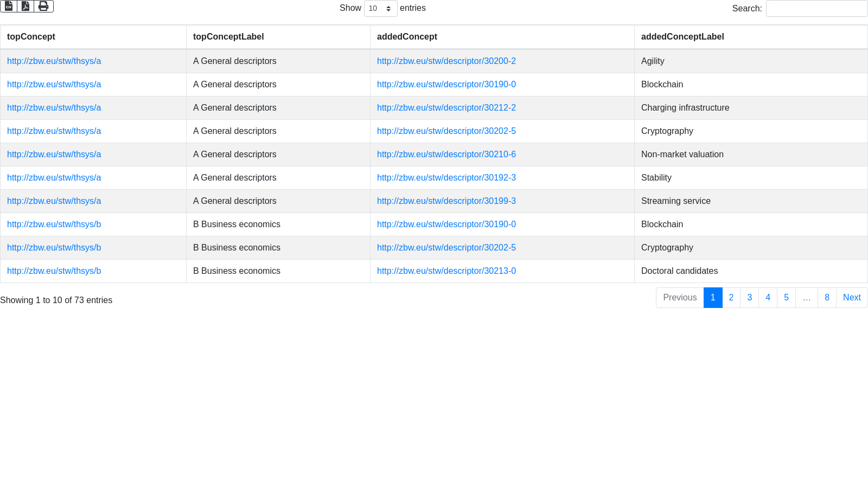
Task: Sort by the addedConcept column header
Action: [407, 37]
